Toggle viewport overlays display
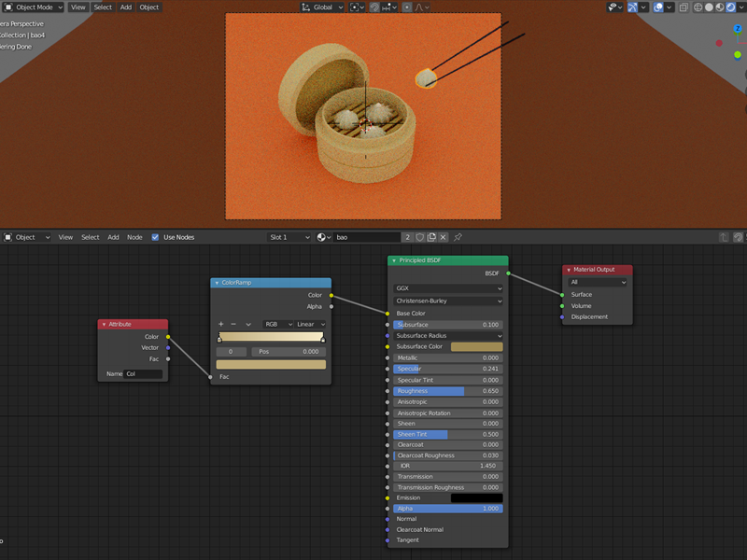This screenshot has width=747, height=560. (658, 7)
